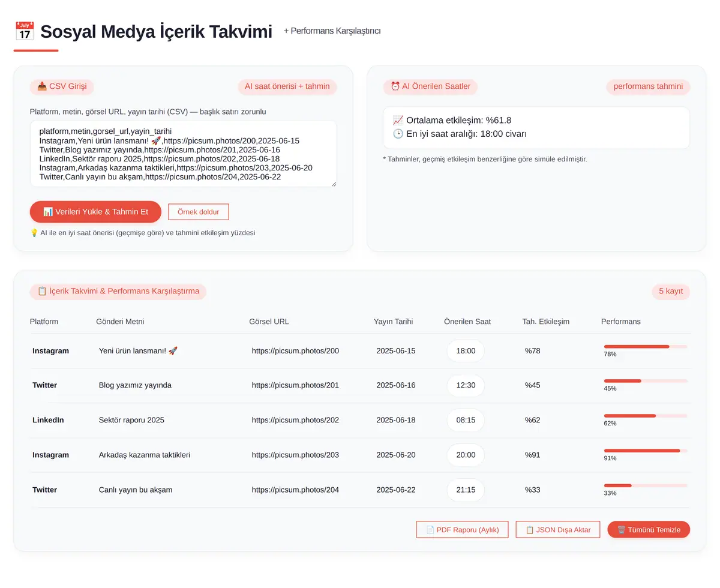Click the Arkadaş kazanma taktikleri post text
The image size is (720, 588).
pos(145,455)
